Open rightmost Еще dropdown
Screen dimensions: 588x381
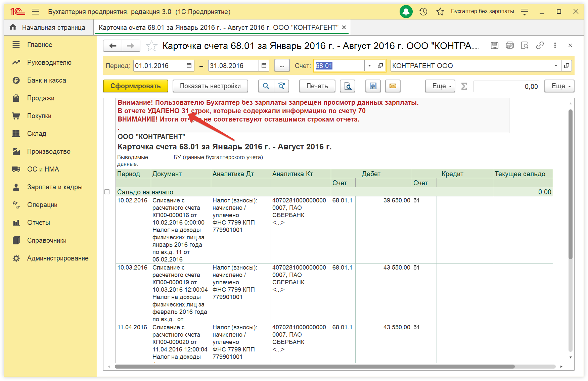click(559, 86)
